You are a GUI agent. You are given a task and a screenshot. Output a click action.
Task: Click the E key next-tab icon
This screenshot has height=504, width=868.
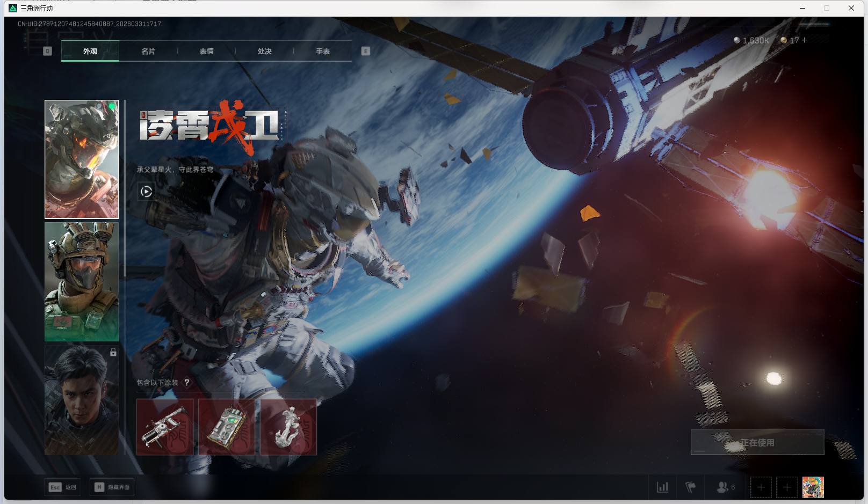(x=366, y=51)
